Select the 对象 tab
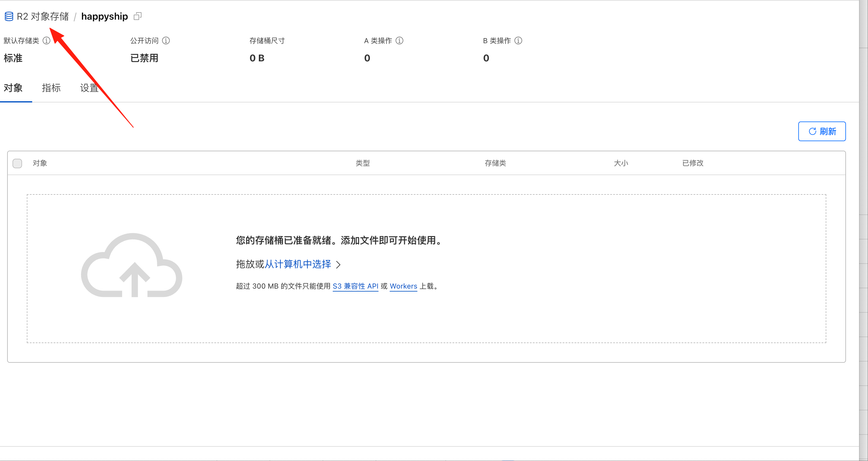Screen dimensions: 868x461 (x=13, y=88)
